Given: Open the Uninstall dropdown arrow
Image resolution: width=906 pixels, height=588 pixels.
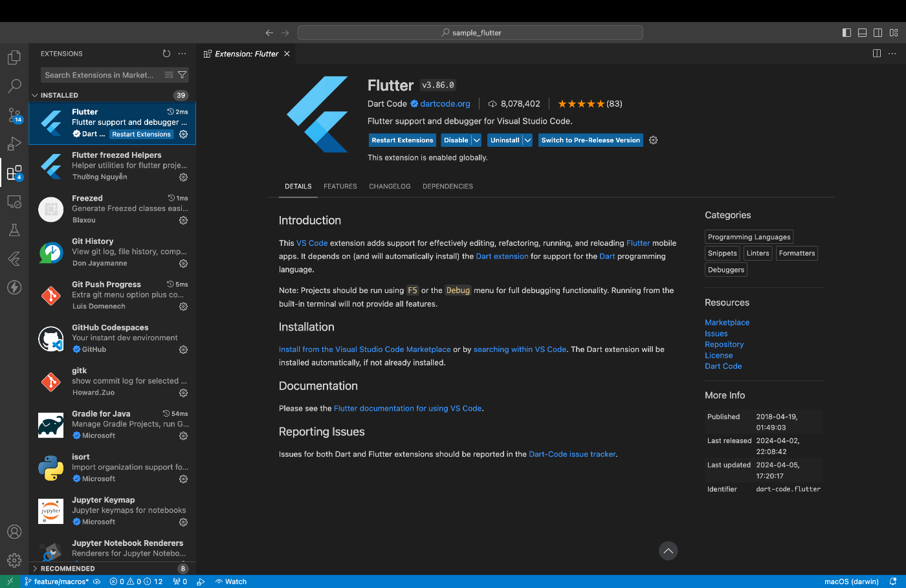Looking at the screenshot, I should [x=527, y=140].
